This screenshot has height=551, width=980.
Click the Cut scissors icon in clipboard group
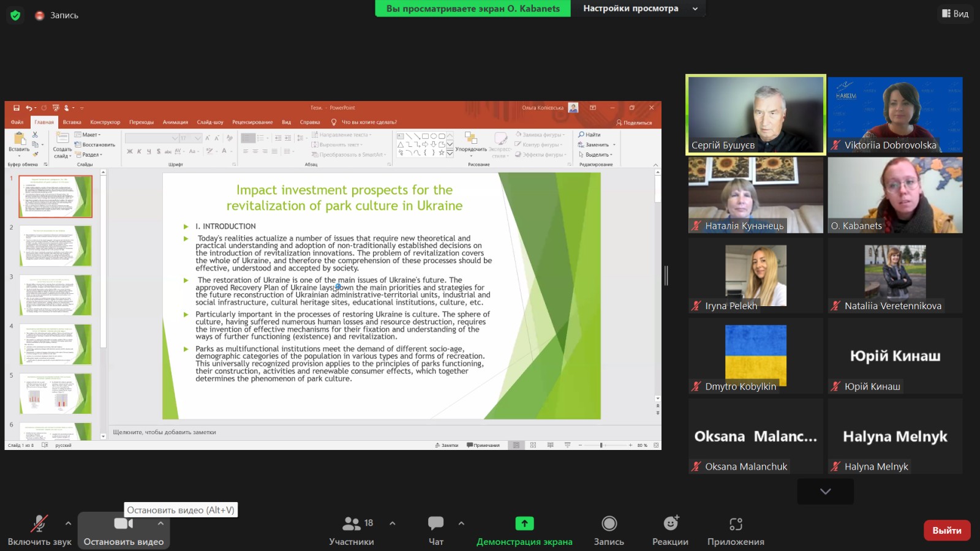35,135
